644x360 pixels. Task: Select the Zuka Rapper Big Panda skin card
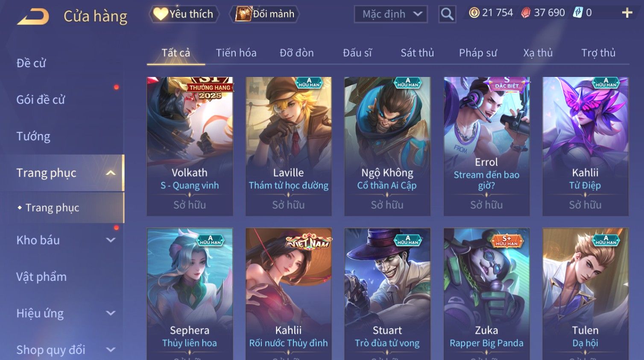point(486,294)
